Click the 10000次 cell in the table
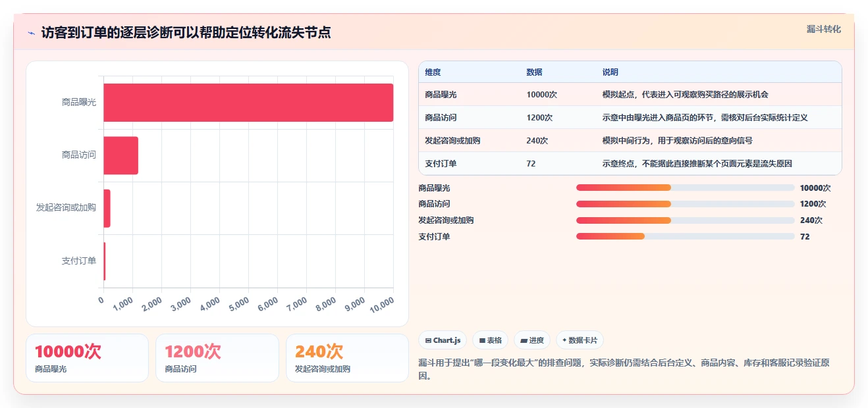 pyautogui.click(x=541, y=95)
